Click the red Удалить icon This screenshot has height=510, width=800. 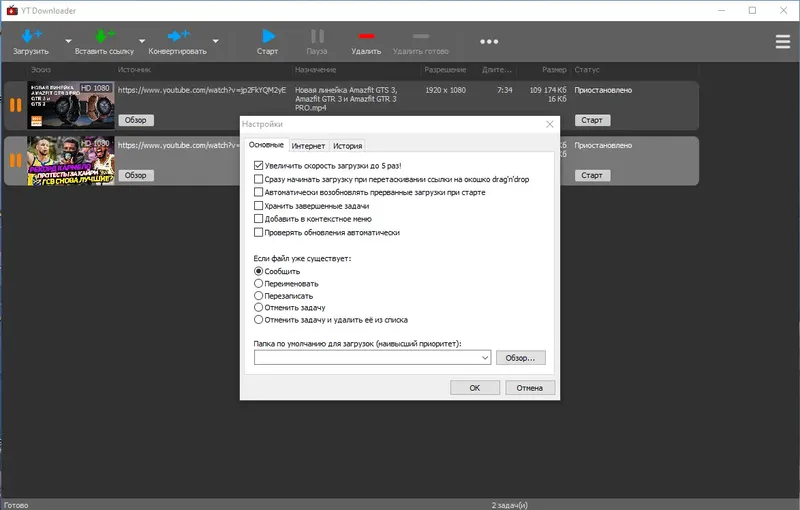click(366, 36)
